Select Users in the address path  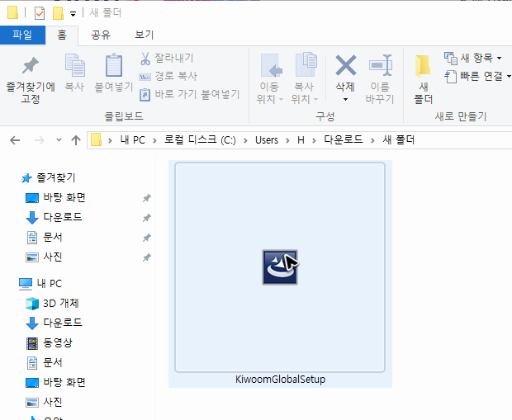point(267,140)
